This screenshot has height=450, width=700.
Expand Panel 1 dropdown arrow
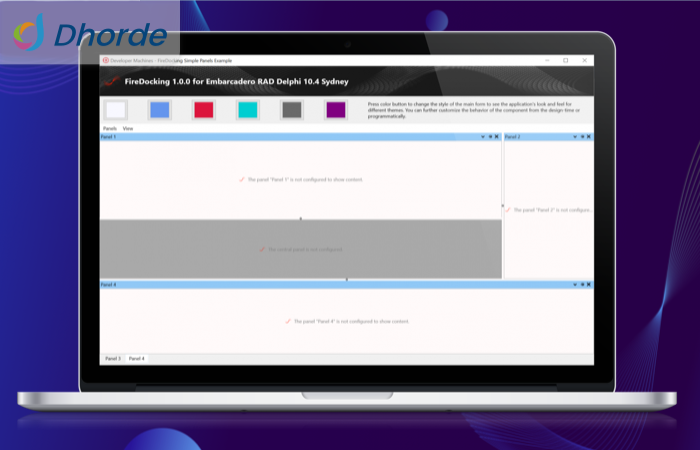coord(482,136)
